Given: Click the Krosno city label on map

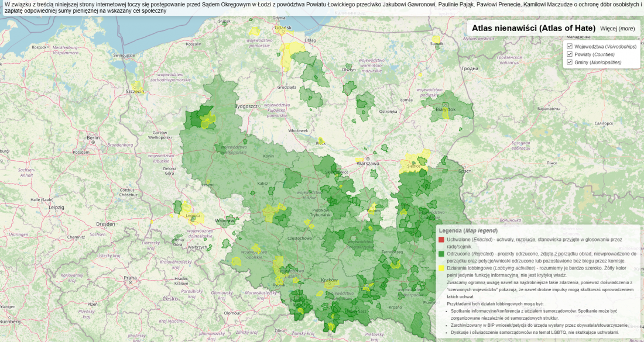Looking at the screenshot, I should click(x=396, y=307).
